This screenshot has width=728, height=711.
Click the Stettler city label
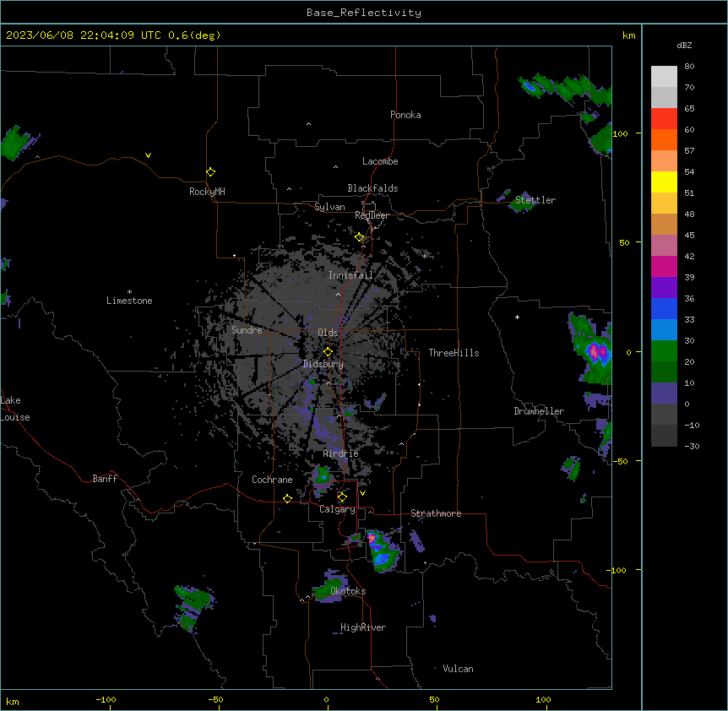pos(535,200)
